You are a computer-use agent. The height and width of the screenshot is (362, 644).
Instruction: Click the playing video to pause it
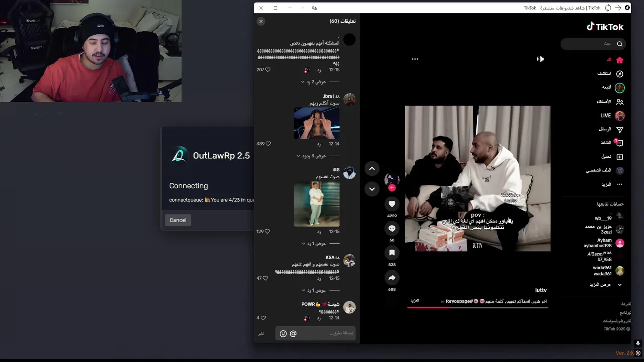point(477,178)
